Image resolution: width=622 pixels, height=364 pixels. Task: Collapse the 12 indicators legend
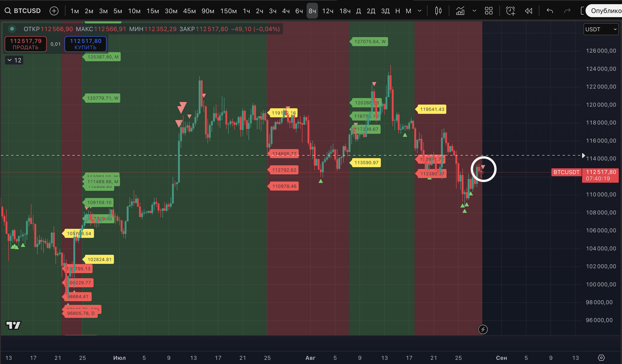coord(14,60)
